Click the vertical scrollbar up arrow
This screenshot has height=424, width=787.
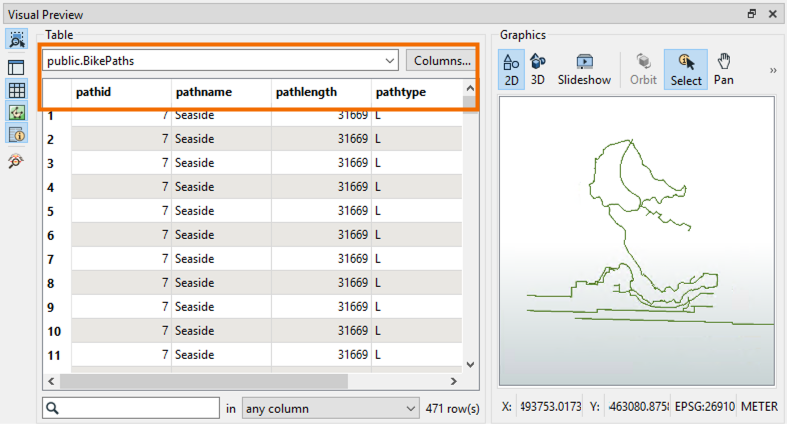pyautogui.click(x=470, y=88)
